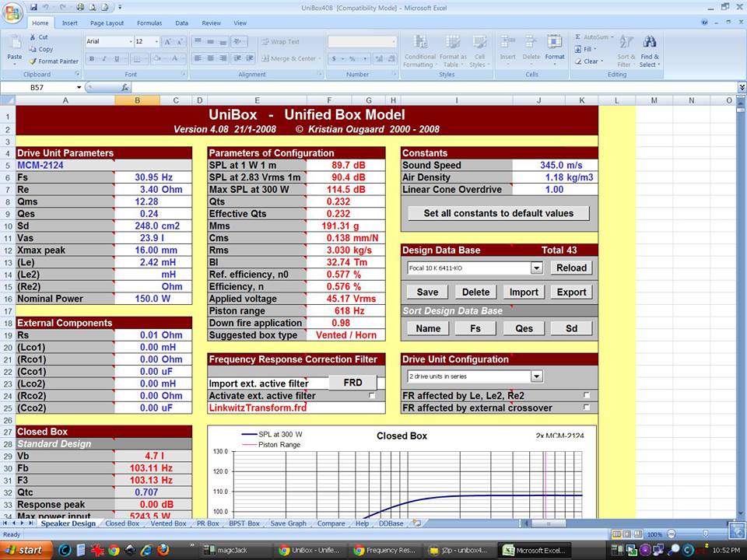The height and width of the screenshot is (560, 747).
Task: Open the font size 12 dropdown
Action: pos(156,42)
